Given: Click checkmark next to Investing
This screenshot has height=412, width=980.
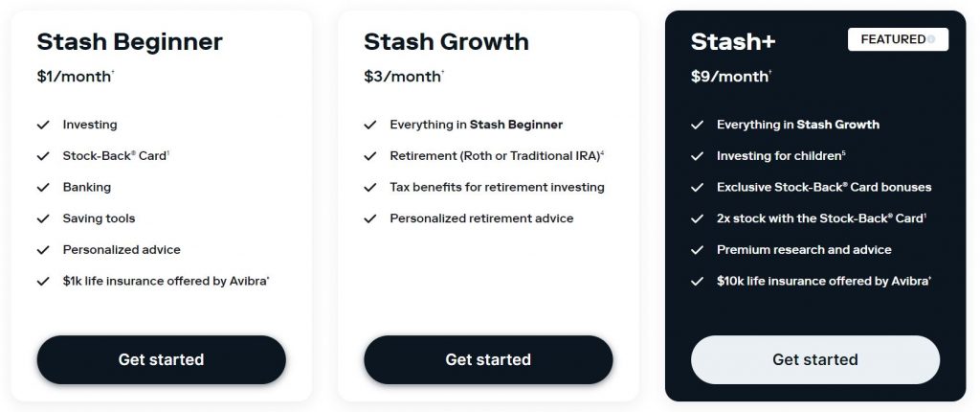Looking at the screenshot, I should [43, 125].
